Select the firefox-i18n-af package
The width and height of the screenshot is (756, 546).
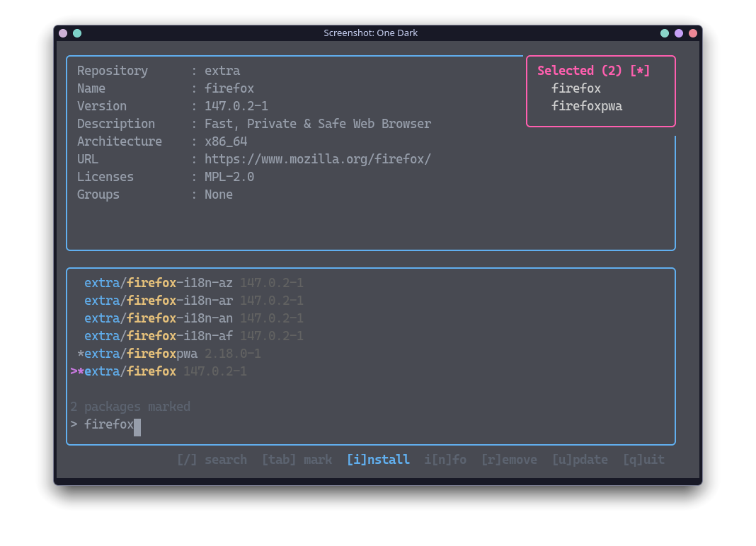[157, 335]
